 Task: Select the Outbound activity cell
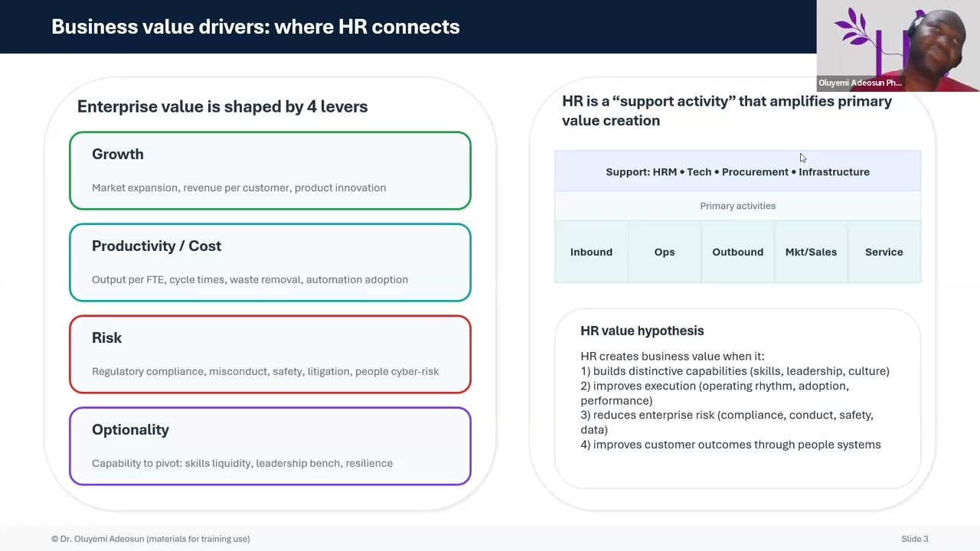point(738,252)
